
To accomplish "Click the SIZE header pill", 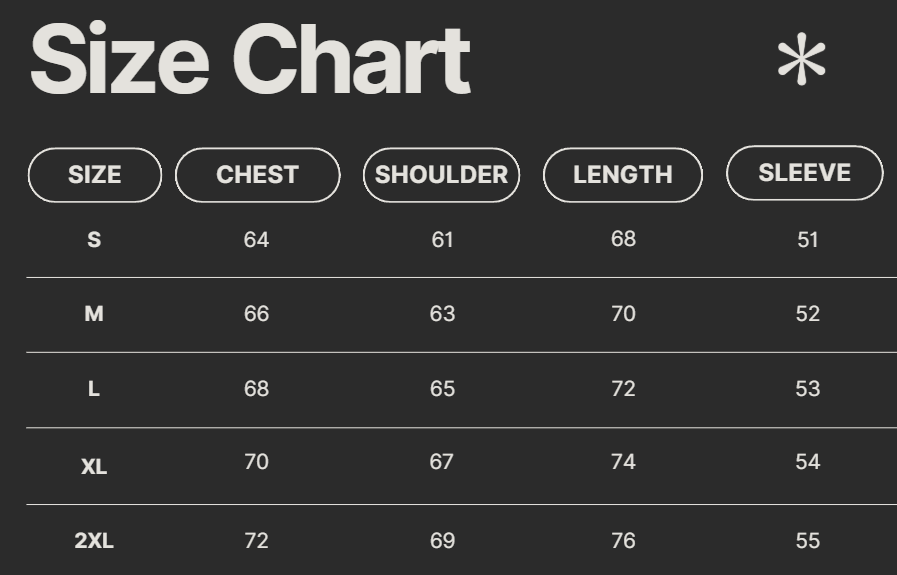I will (x=94, y=175).
